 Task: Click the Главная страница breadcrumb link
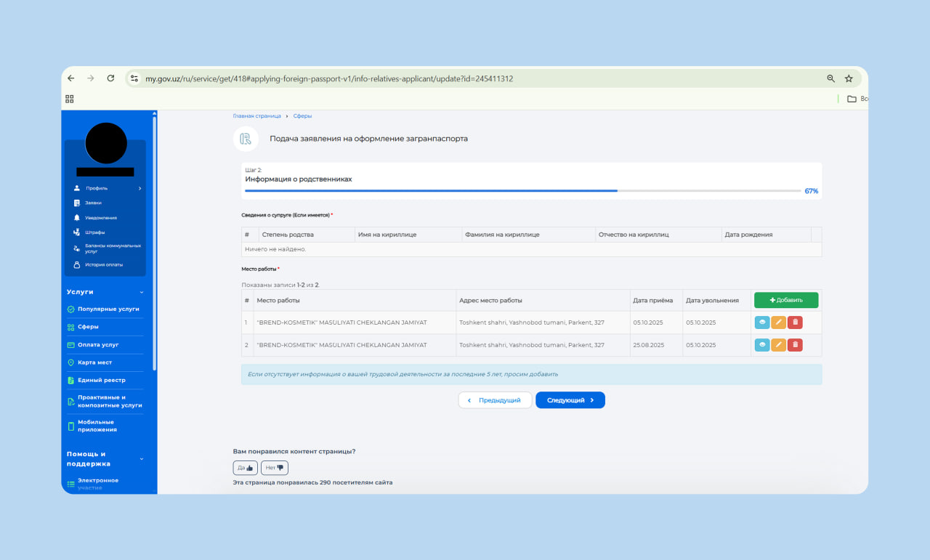click(256, 116)
